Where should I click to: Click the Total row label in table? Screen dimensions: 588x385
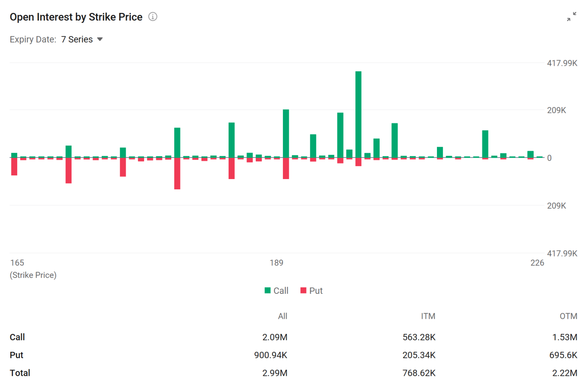pos(20,373)
